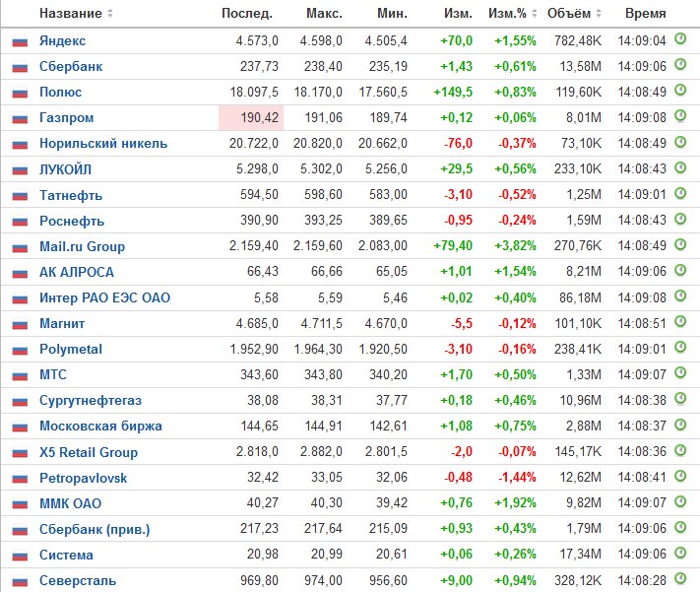Viewport: 700px width, 592px height.
Task: Sort table by Название column arrows
Action: click(110, 14)
